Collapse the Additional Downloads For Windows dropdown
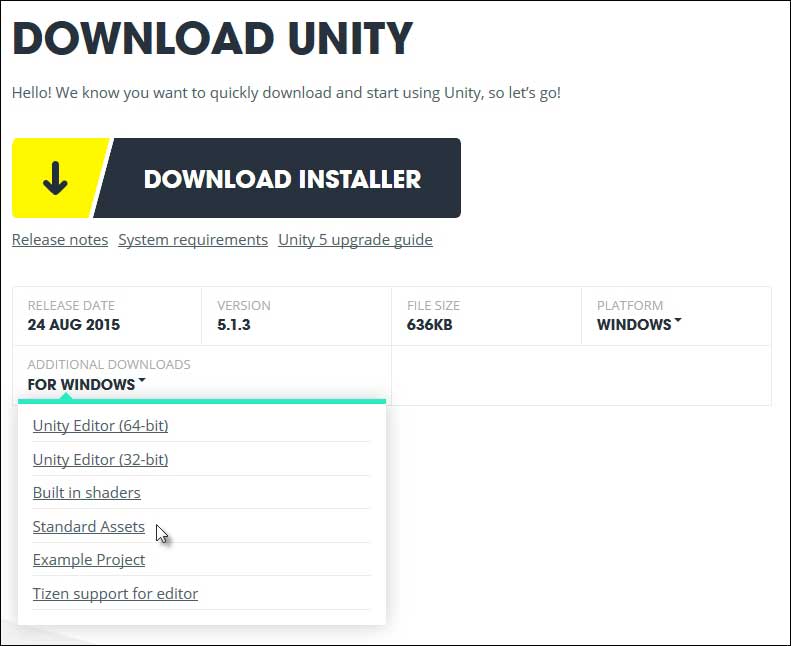Image resolution: width=791 pixels, height=646 pixels. pyautogui.click(x=87, y=384)
